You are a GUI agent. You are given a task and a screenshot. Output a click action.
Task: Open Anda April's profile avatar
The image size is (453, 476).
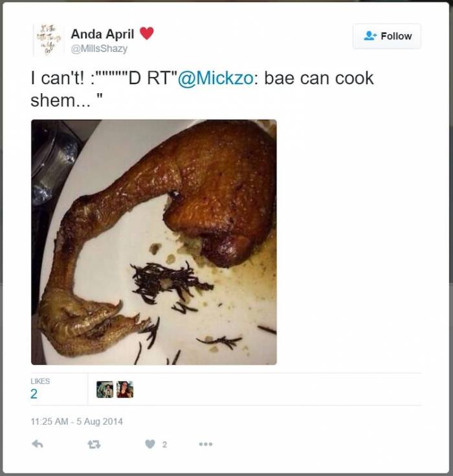[49, 40]
